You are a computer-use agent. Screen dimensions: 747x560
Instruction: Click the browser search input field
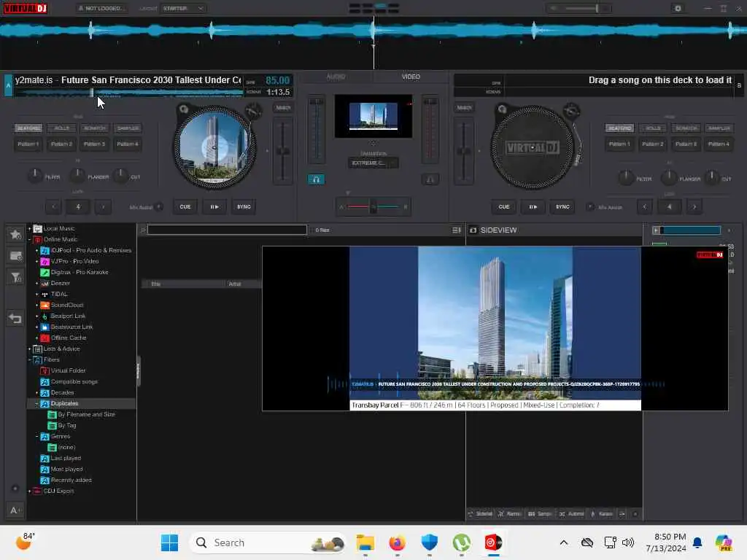coord(228,230)
